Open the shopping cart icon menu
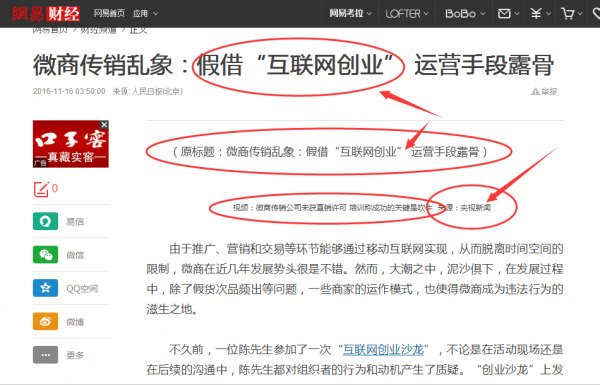This screenshot has height=385, width=600. [x=567, y=14]
